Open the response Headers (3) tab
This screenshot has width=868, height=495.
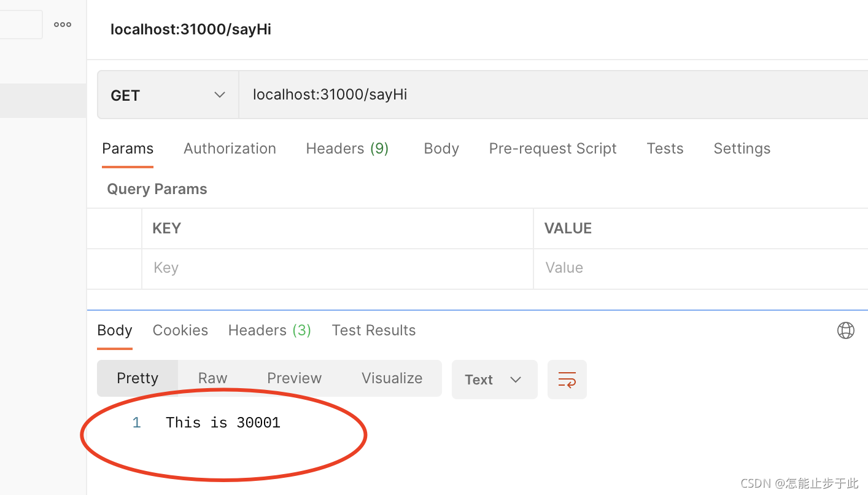269,330
